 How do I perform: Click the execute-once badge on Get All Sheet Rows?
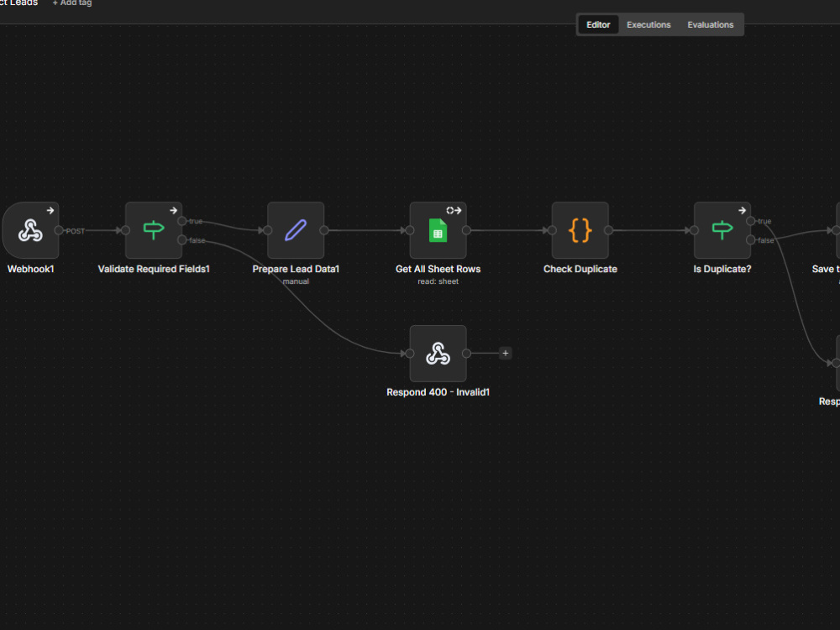[454, 211]
